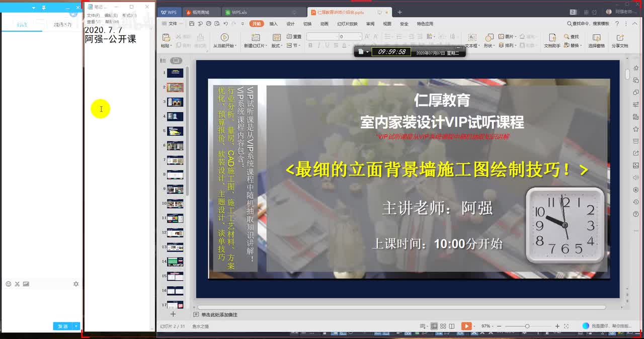This screenshot has height=339, width=644.
Task: Click the Share Document (分享文档) icon
Action: 620,38
